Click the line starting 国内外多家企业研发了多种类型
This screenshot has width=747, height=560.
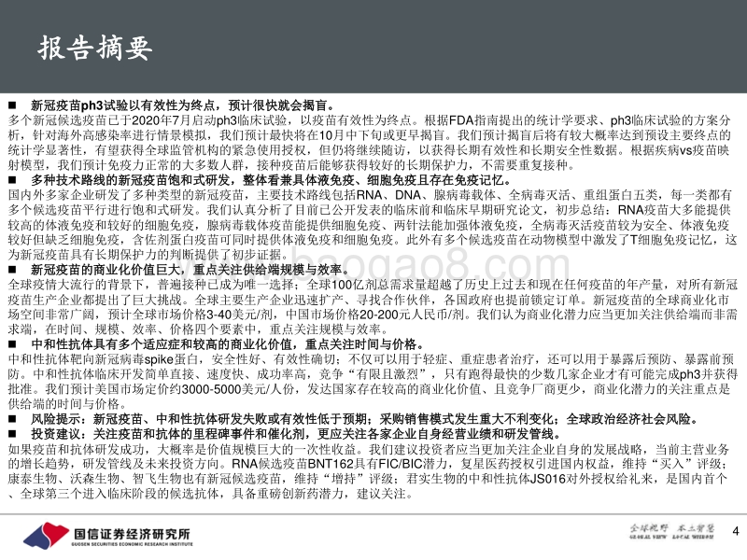point(370,195)
